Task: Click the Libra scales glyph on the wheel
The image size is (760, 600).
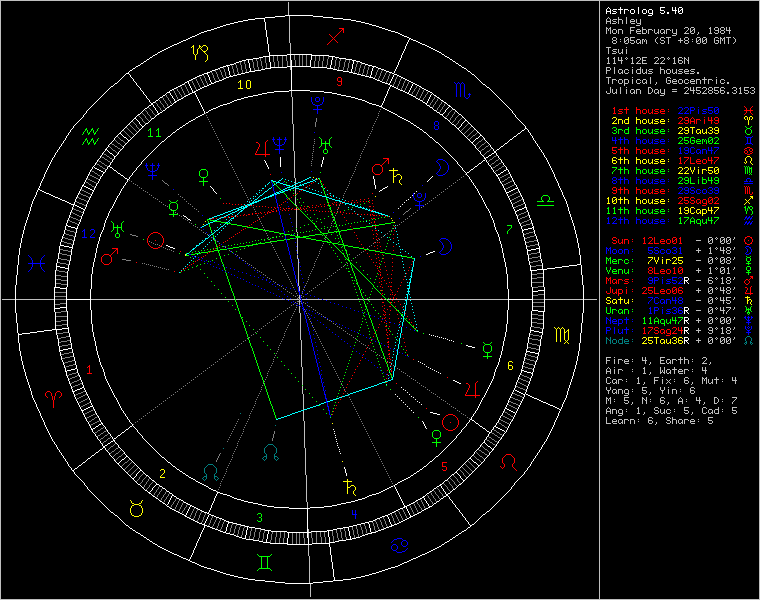Action: (x=546, y=201)
